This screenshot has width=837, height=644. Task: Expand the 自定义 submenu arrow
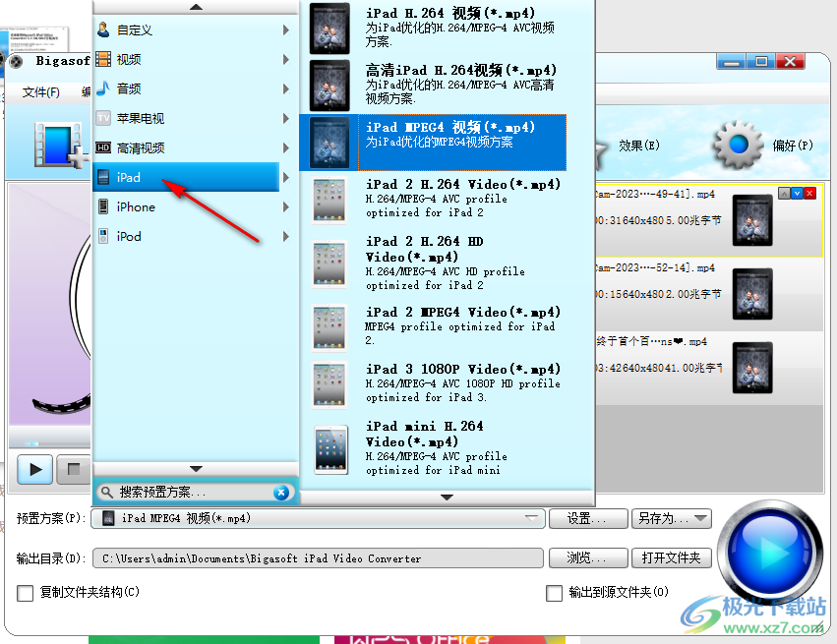pos(286,29)
